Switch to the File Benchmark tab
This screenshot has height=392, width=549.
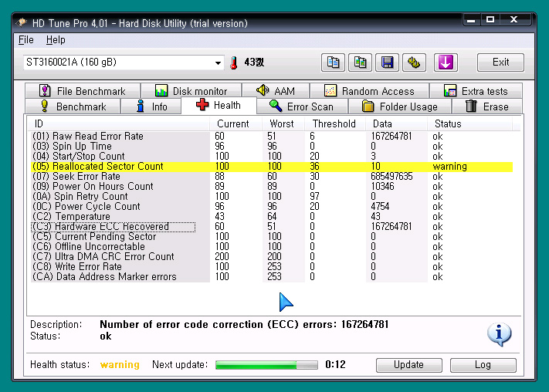(83, 91)
